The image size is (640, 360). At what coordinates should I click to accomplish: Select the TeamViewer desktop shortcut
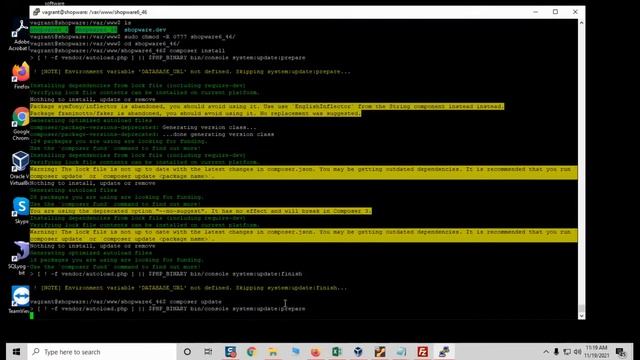coord(20,300)
